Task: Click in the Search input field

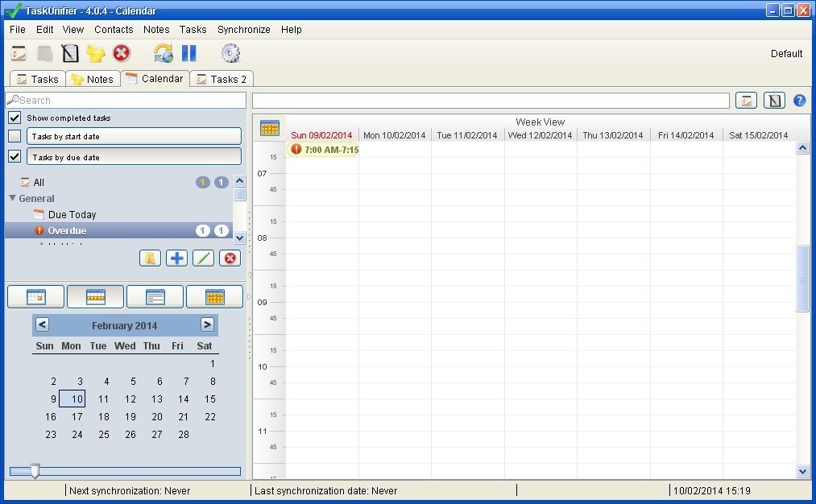Action: pos(126,101)
